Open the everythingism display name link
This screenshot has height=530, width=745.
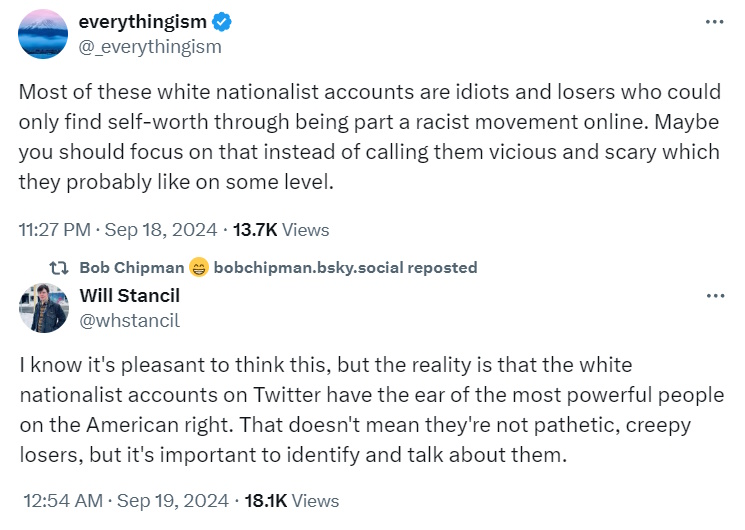point(142,23)
